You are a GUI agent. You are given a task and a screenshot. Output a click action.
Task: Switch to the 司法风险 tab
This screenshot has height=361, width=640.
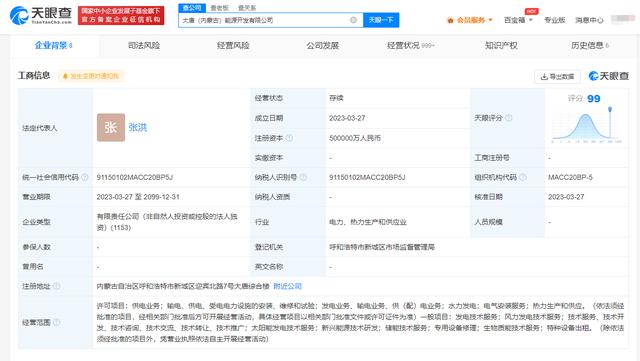tap(144, 45)
